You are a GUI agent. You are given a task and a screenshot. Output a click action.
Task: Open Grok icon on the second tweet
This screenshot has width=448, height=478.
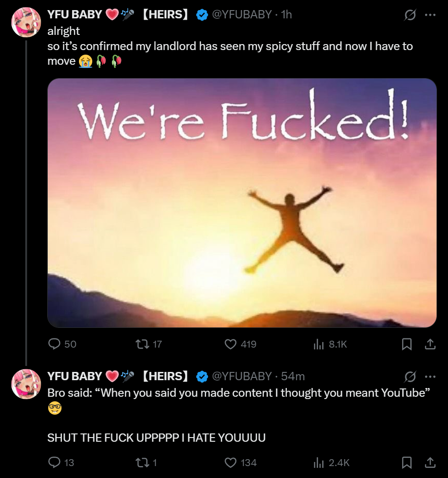click(409, 377)
